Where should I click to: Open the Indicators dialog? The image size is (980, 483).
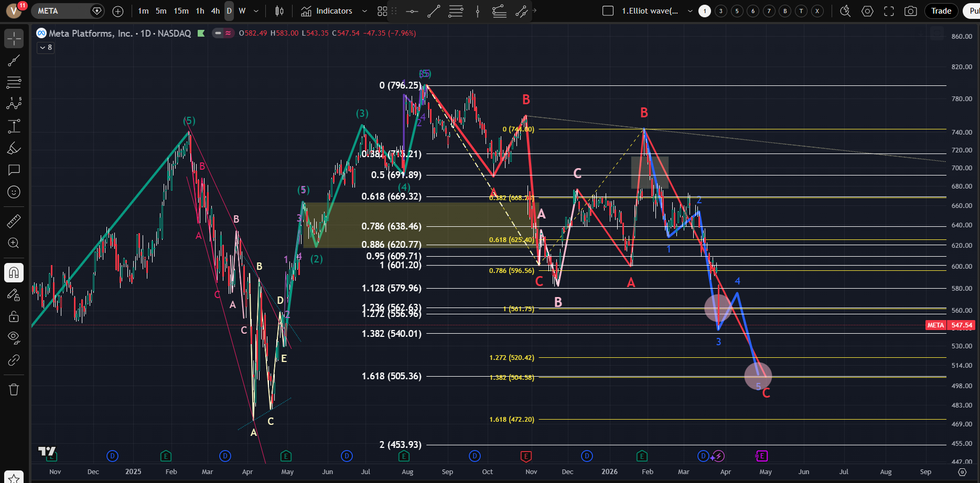327,11
